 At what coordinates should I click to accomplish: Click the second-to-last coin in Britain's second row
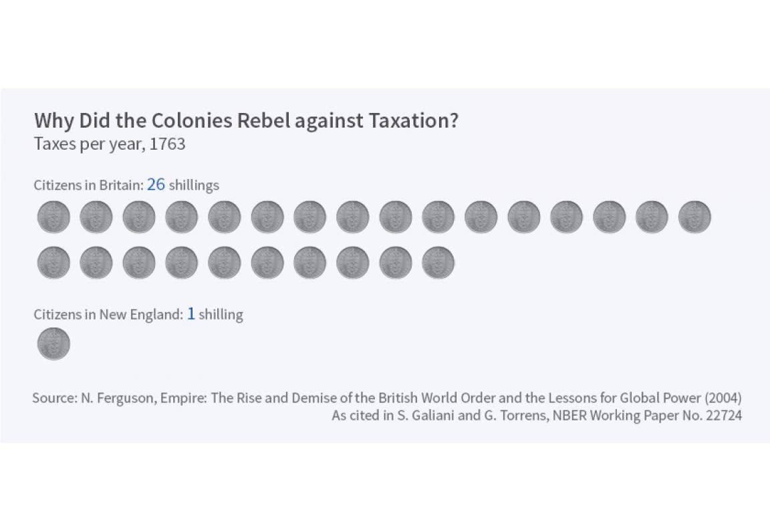coord(395,262)
